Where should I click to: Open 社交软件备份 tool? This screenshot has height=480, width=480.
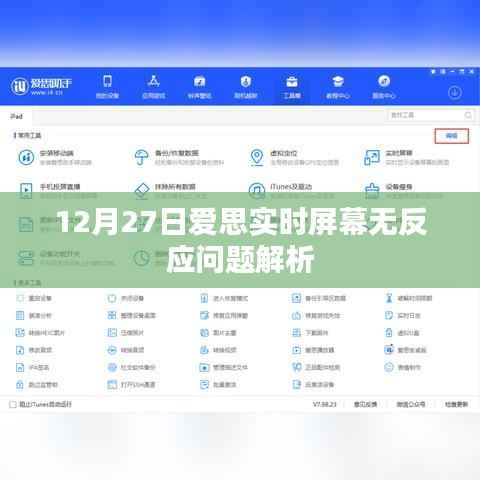click(x=132, y=367)
